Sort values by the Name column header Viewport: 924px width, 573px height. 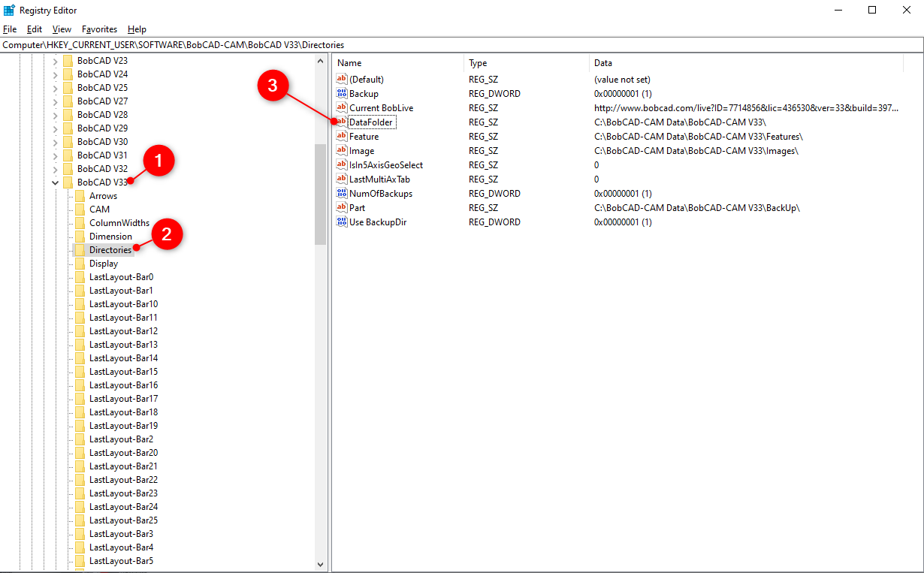point(398,63)
